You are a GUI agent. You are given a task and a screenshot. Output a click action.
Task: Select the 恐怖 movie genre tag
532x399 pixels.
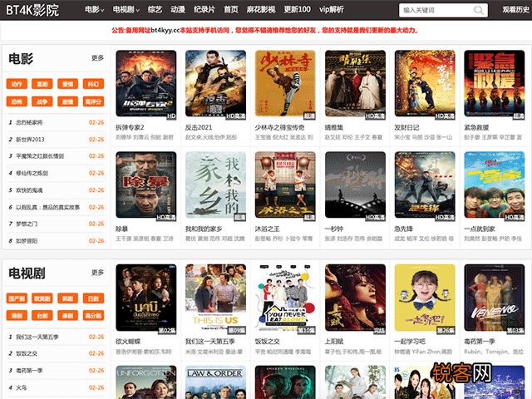click(17, 101)
